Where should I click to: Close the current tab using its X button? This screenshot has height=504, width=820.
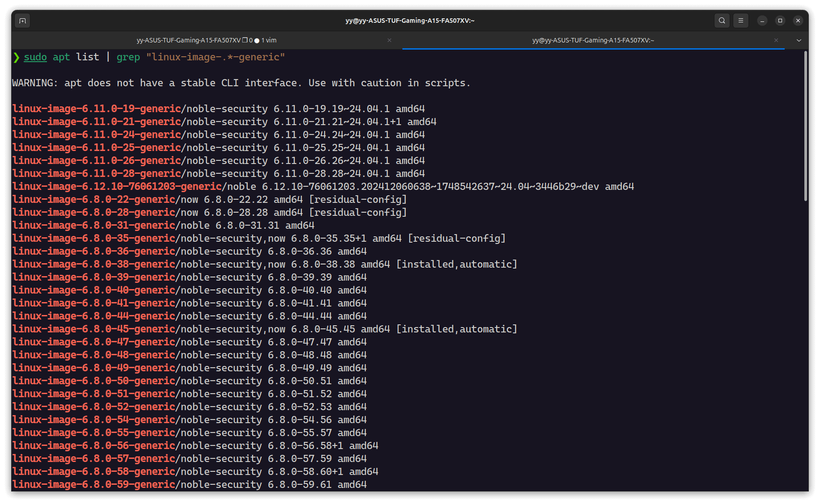click(775, 40)
